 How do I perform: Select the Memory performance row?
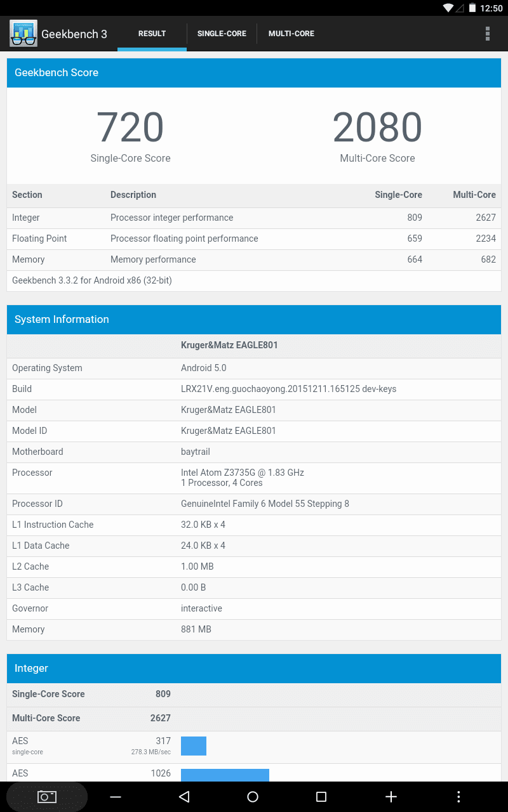pos(254,260)
